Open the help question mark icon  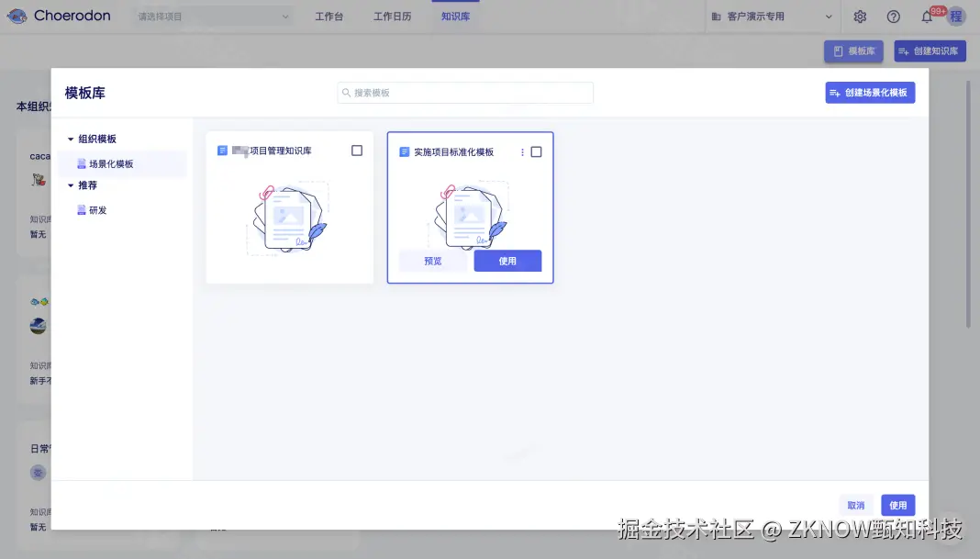(893, 16)
